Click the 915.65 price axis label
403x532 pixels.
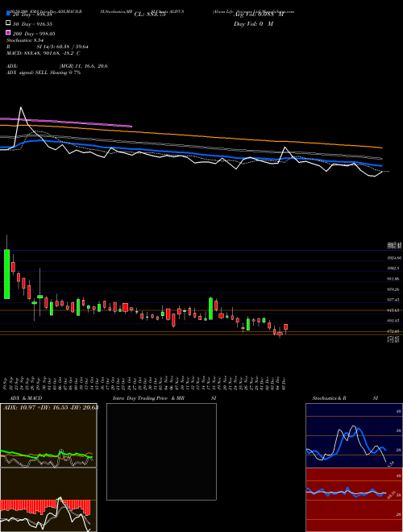tap(394, 310)
